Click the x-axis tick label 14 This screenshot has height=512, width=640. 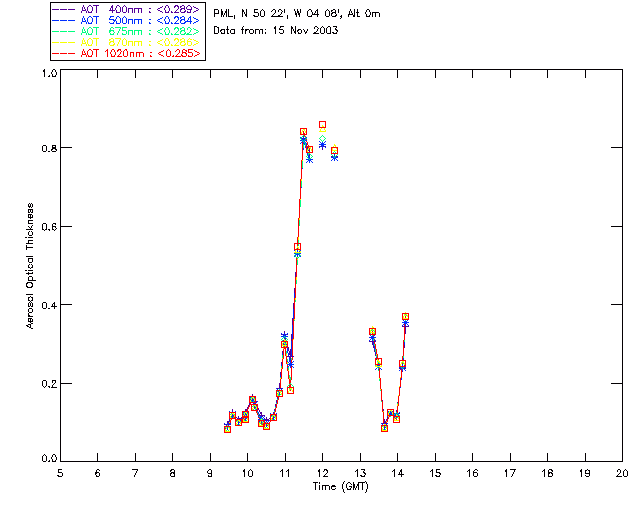pos(398,473)
